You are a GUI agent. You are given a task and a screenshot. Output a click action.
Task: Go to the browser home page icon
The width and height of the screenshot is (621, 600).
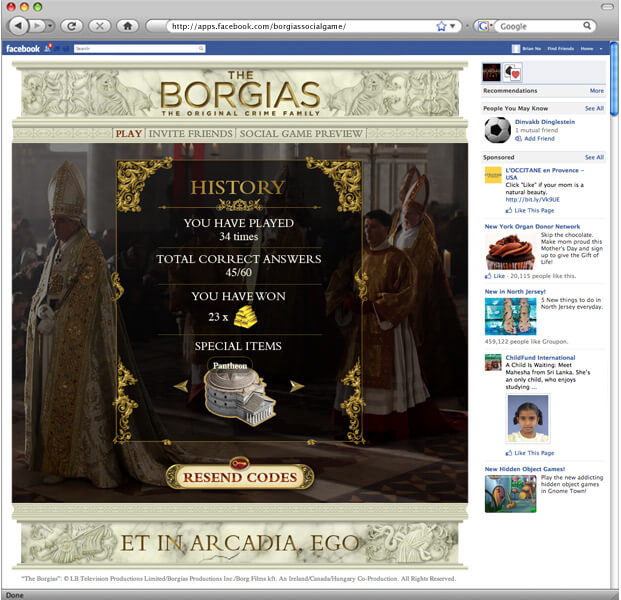point(128,26)
